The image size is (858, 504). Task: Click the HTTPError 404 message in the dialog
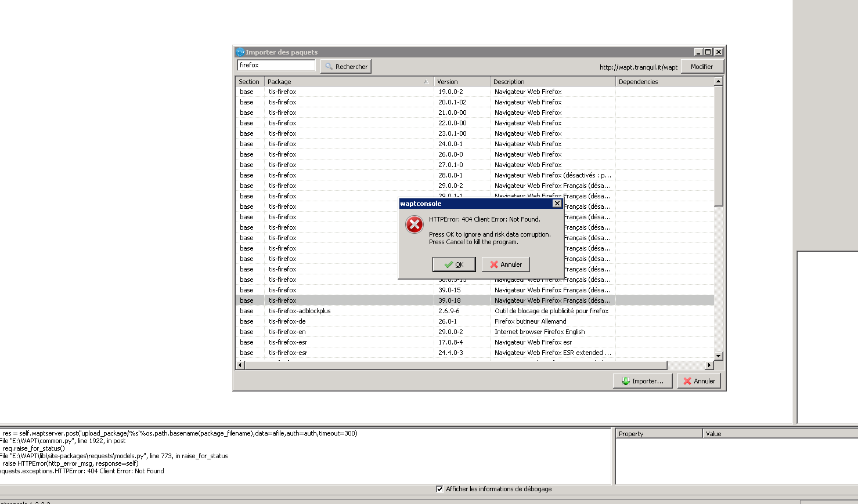click(485, 219)
